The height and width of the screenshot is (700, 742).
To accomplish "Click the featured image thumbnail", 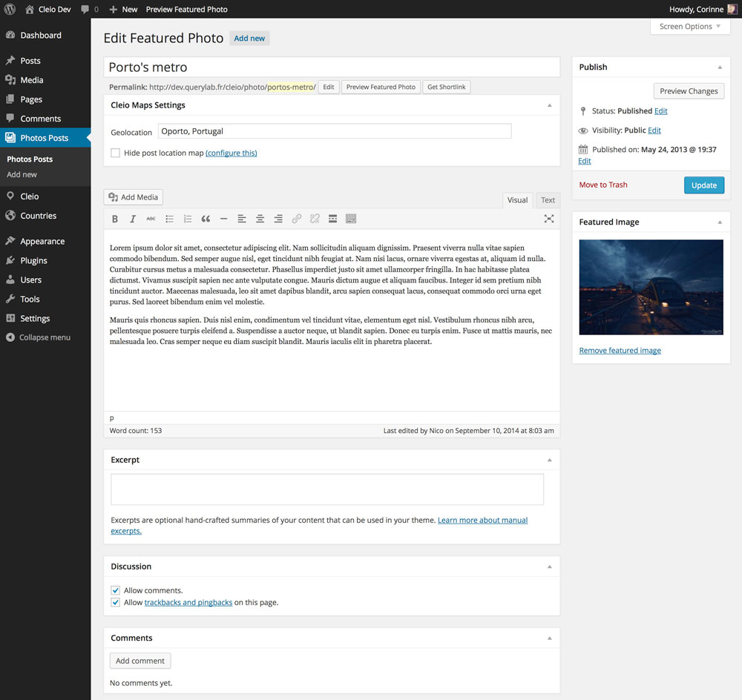I will click(651, 287).
